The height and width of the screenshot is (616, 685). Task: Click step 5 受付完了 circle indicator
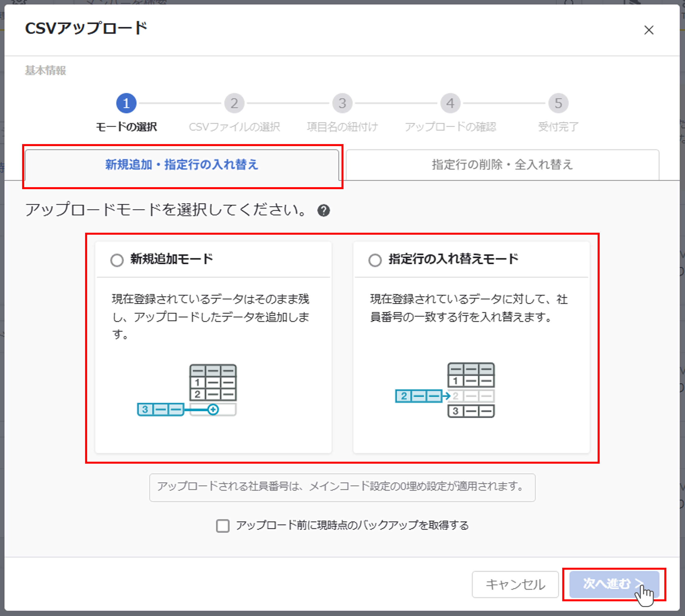tap(558, 103)
